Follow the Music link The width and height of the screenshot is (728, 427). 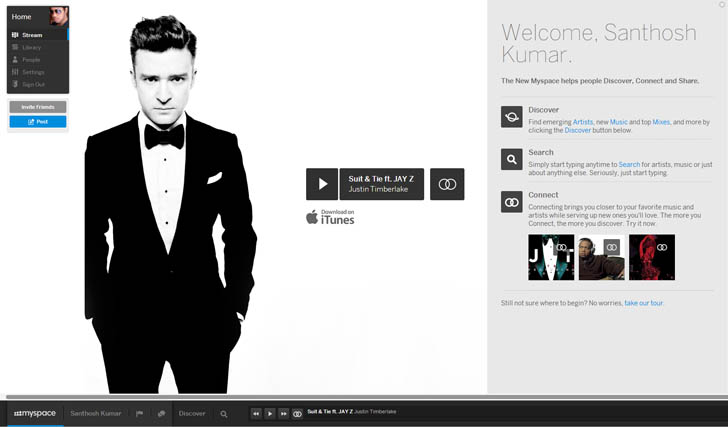[x=618, y=122]
